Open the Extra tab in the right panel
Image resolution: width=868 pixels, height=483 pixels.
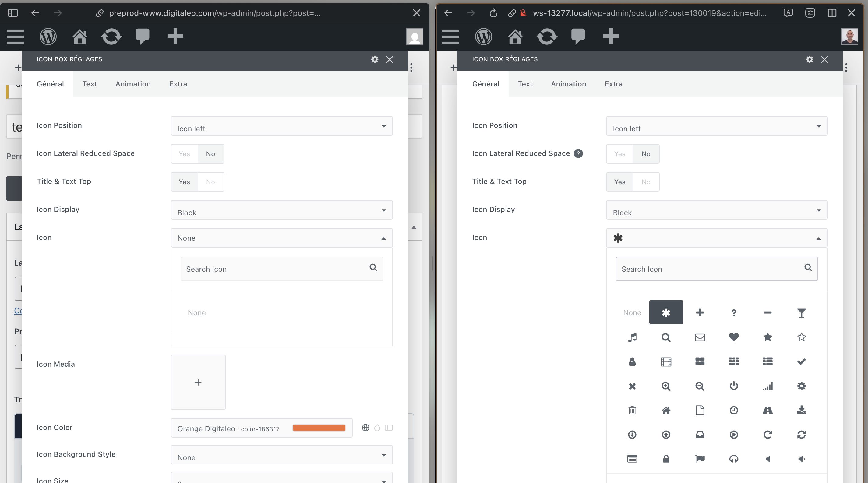613,84
